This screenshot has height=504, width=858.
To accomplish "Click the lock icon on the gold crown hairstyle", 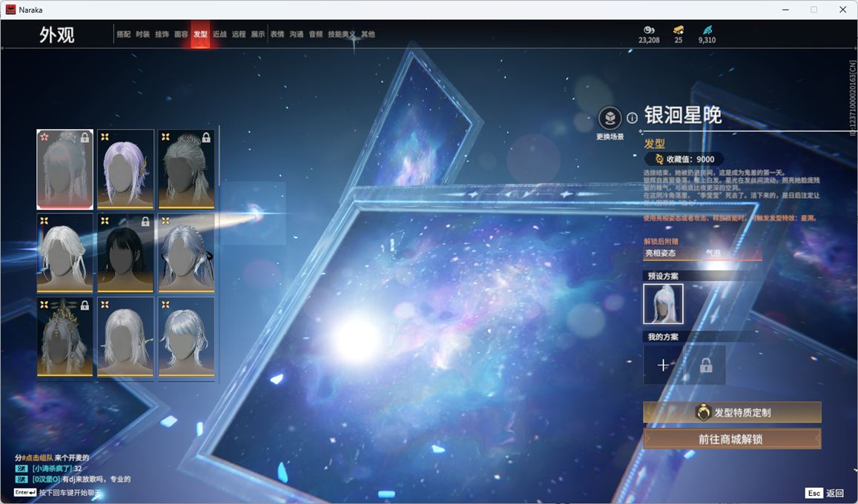I will [85, 305].
